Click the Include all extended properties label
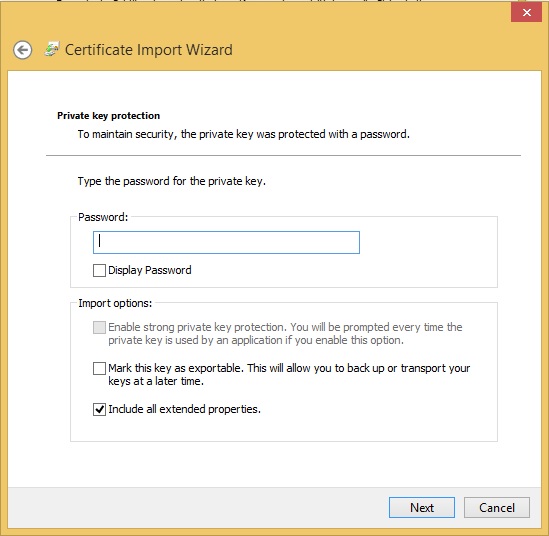 185,409
